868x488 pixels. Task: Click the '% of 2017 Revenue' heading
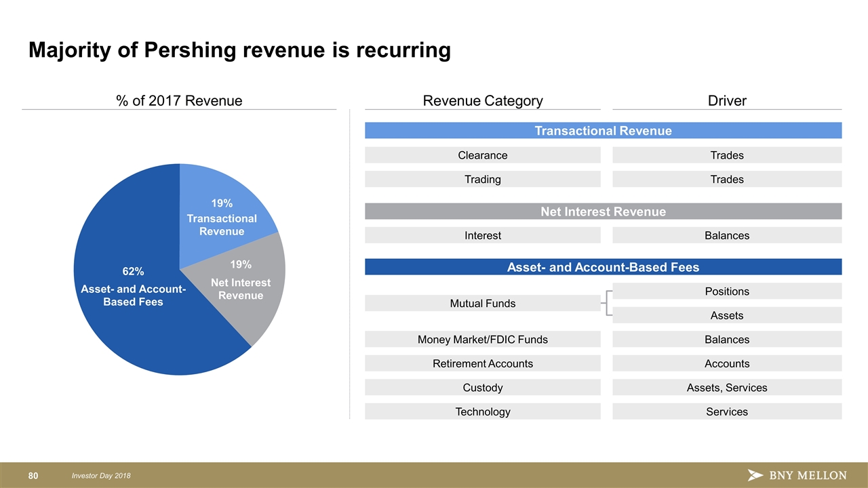[x=179, y=101]
